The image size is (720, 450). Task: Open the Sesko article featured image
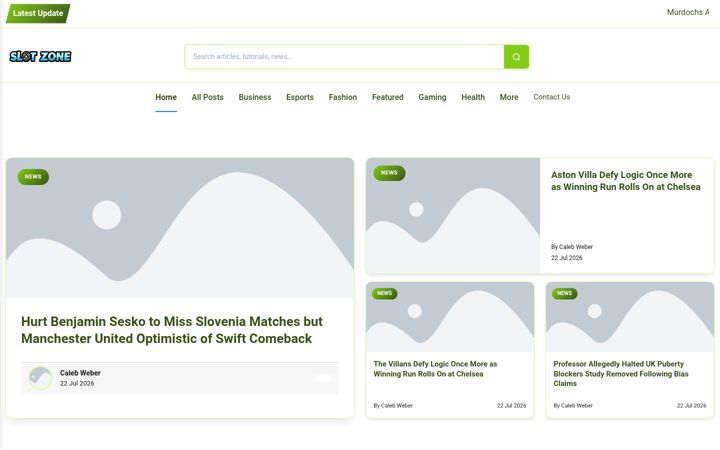[180, 228]
